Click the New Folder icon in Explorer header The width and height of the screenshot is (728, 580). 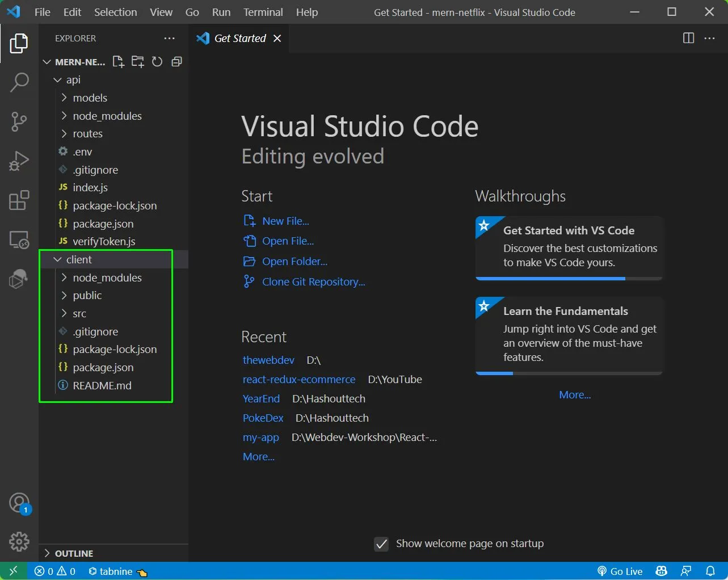click(x=137, y=62)
